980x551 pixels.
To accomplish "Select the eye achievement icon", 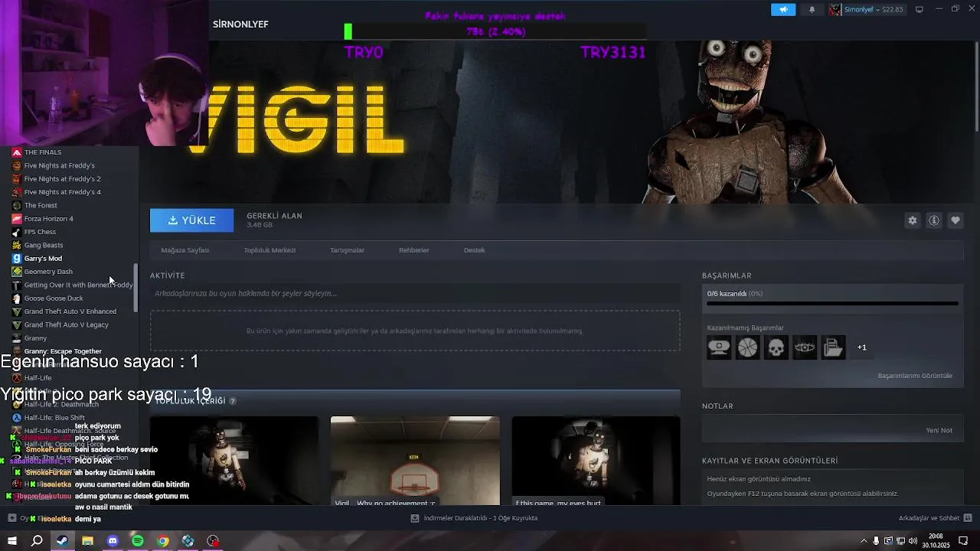I will [x=805, y=347].
